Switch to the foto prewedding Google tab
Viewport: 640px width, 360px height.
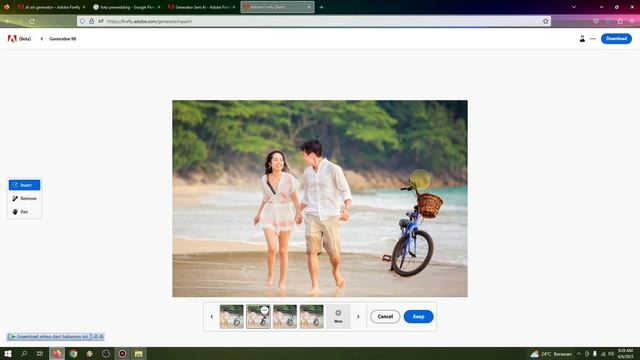[126, 7]
